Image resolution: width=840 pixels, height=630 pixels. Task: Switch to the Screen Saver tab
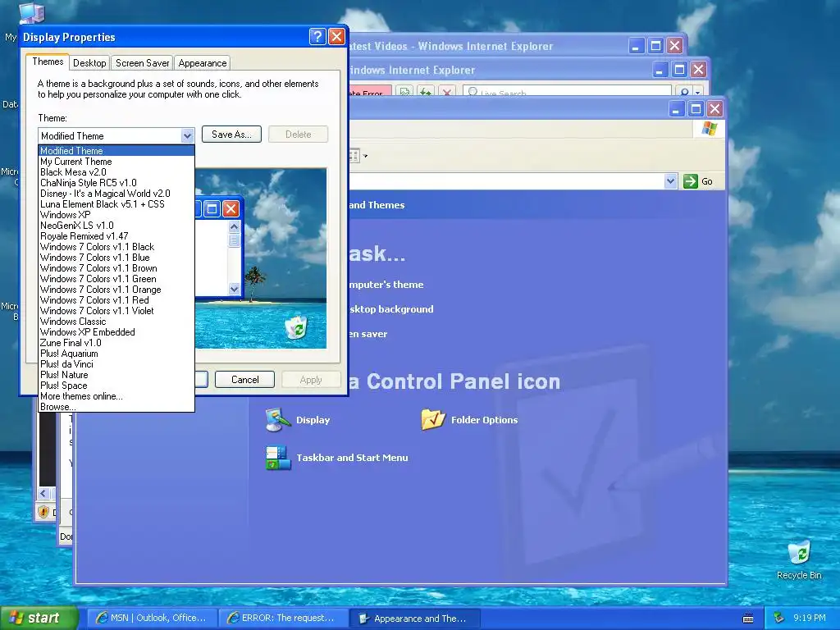coord(142,62)
